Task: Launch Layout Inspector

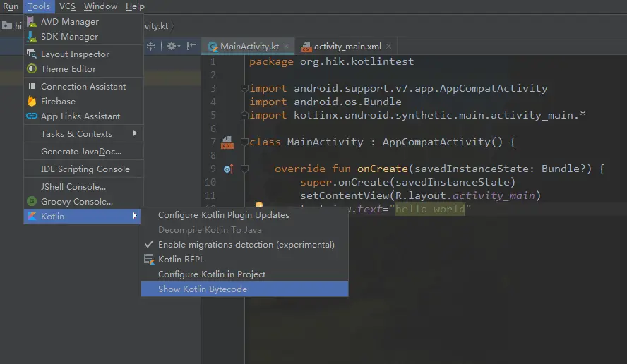Action: (x=83, y=54)
